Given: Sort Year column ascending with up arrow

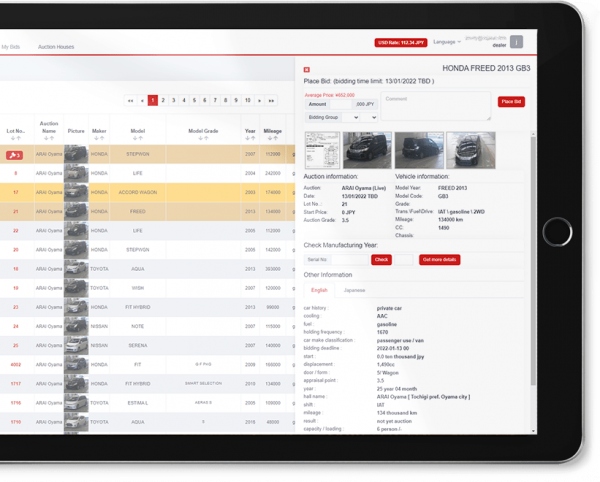Looking at the screenshot, I should pyautogui.click(x=253, y=138).
